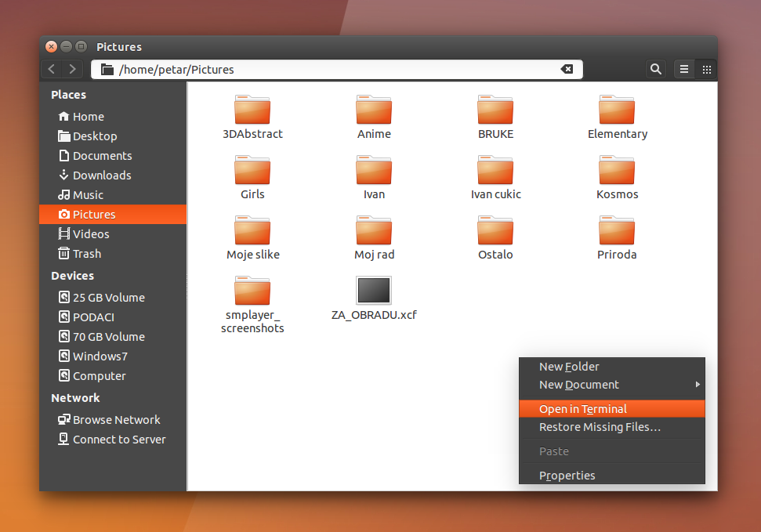The height and width of the screenshot is (532, 761).
Task: Select the Pictures entry in Places
Action: click(x=96, y=214)
